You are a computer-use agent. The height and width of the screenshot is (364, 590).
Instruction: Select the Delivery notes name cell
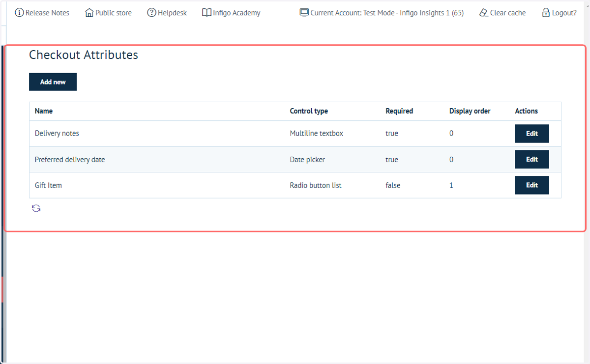click(57, 134)
